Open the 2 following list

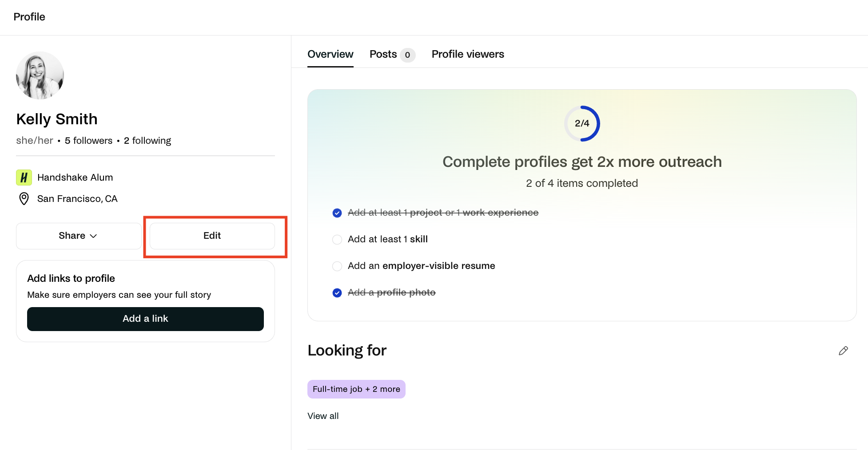[x=147, y=141]
